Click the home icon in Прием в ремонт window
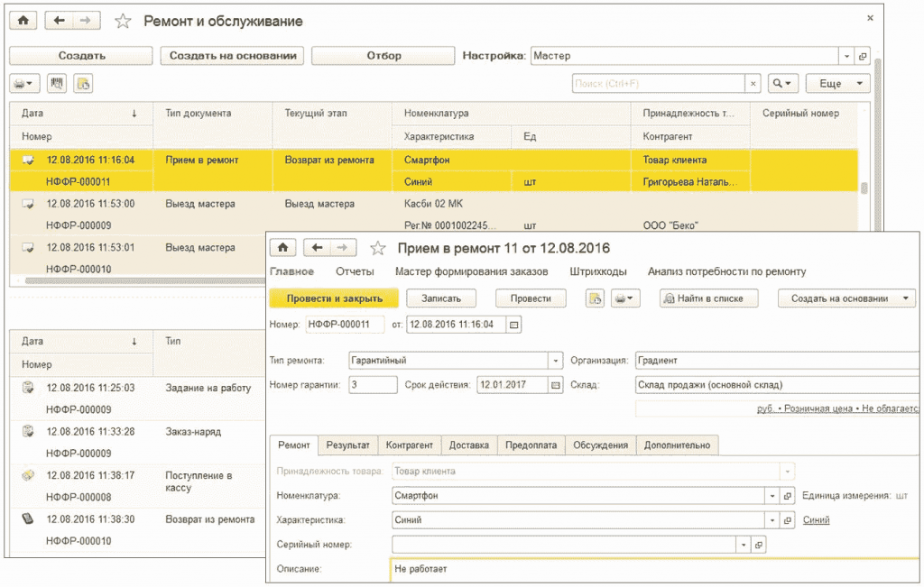924x587 pixels. [282, 248]
